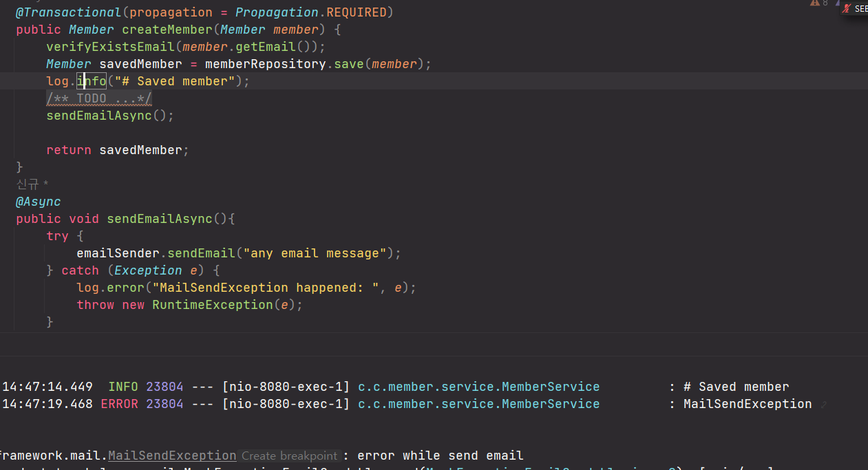Click the sendEmailAsync() call inside createMember
868x470 pixels.
(110, 116)
